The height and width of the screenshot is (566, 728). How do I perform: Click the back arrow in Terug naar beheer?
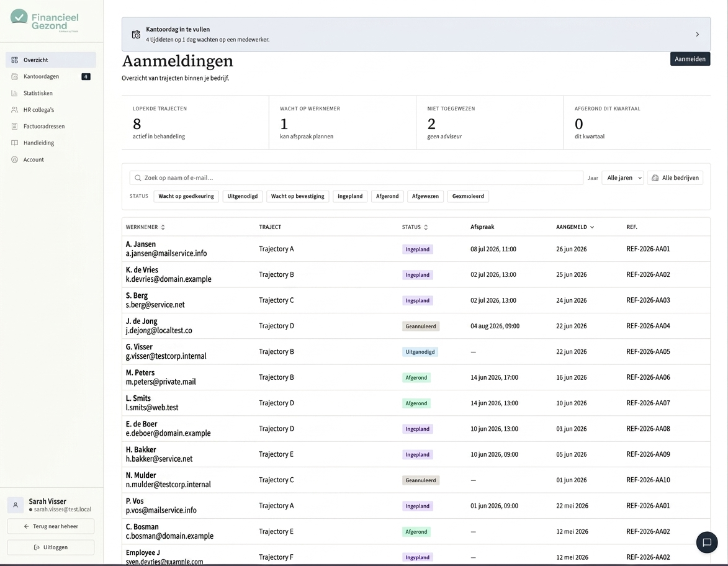point(27,526)
